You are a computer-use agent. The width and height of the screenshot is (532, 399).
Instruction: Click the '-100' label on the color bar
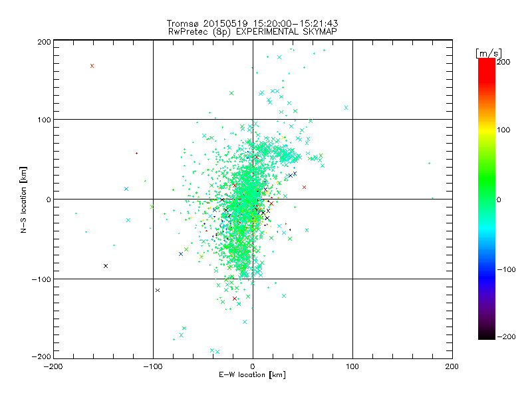pyautogui.click(x=506, y=269)
